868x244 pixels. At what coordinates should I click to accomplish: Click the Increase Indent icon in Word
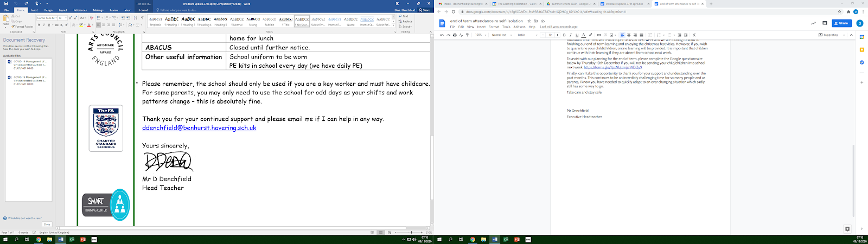(128, 18)
